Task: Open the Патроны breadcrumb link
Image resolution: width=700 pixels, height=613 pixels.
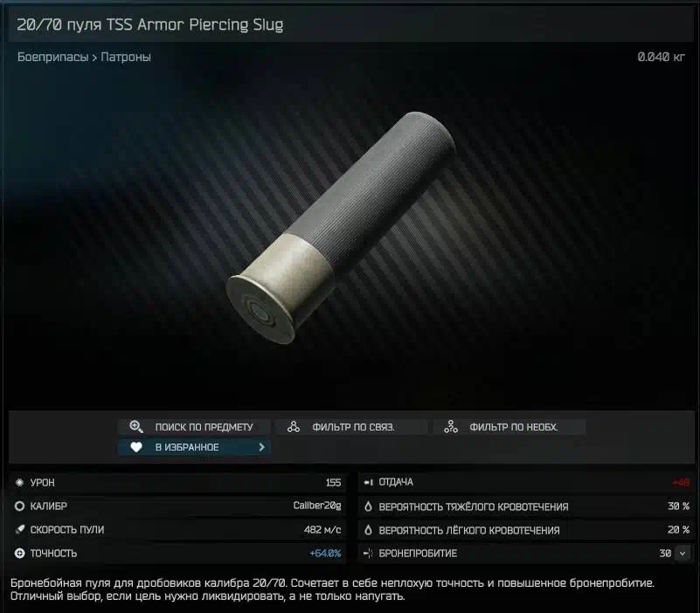Action: pos(126,57)
